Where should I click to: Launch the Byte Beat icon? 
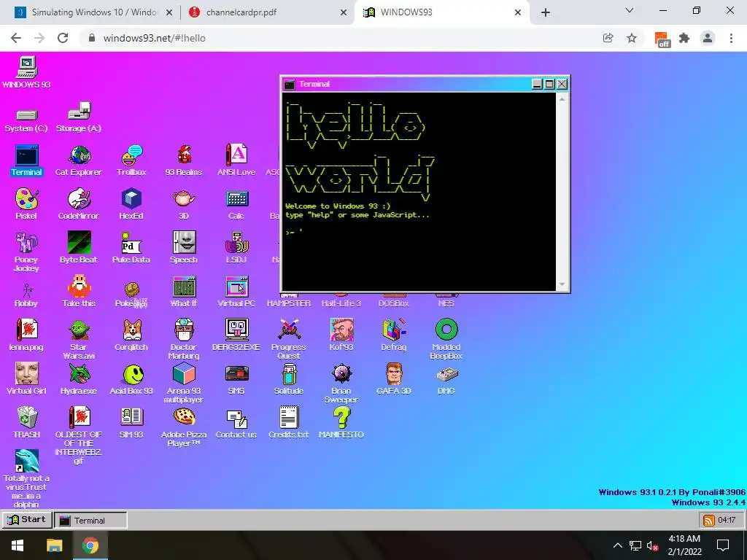point(79,242)
